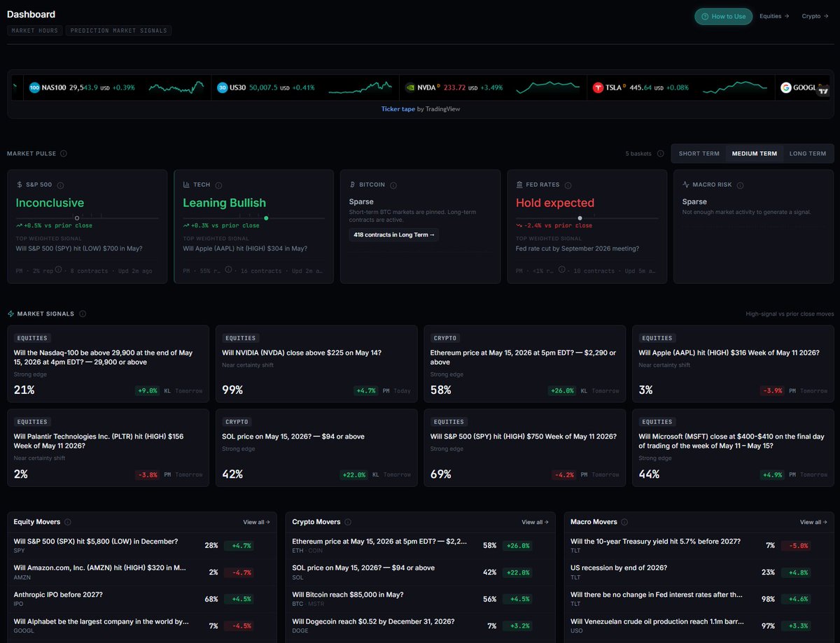Open Alphabet largest company row
The image size is (840, 643).
pos(142,626)
